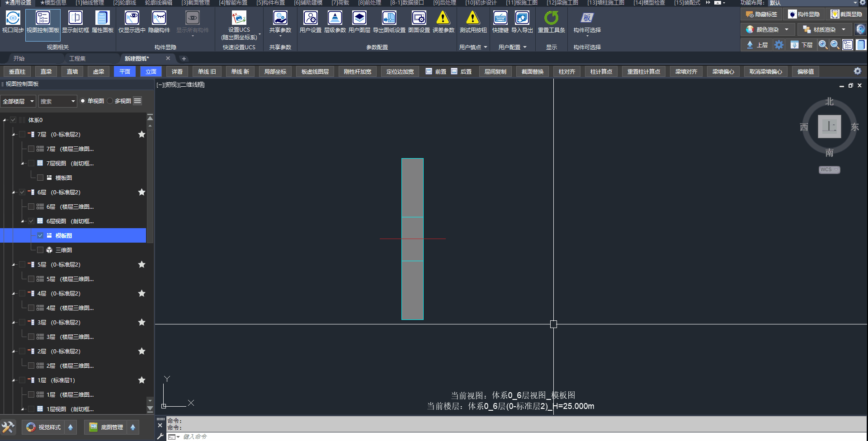Click the 立面 elevation button
Image resolution: width=868 pixels, height=441 pixels.
pyautogui.click(x=151, y=72)
